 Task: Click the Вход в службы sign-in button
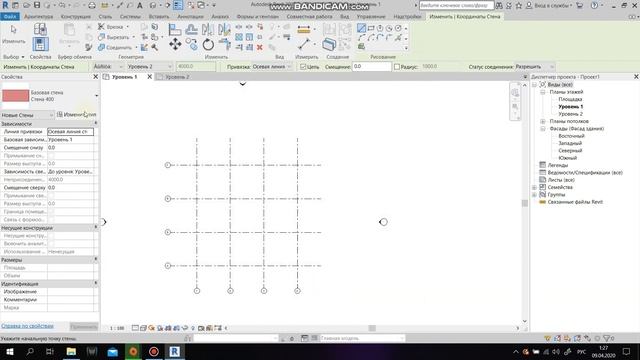549,5
